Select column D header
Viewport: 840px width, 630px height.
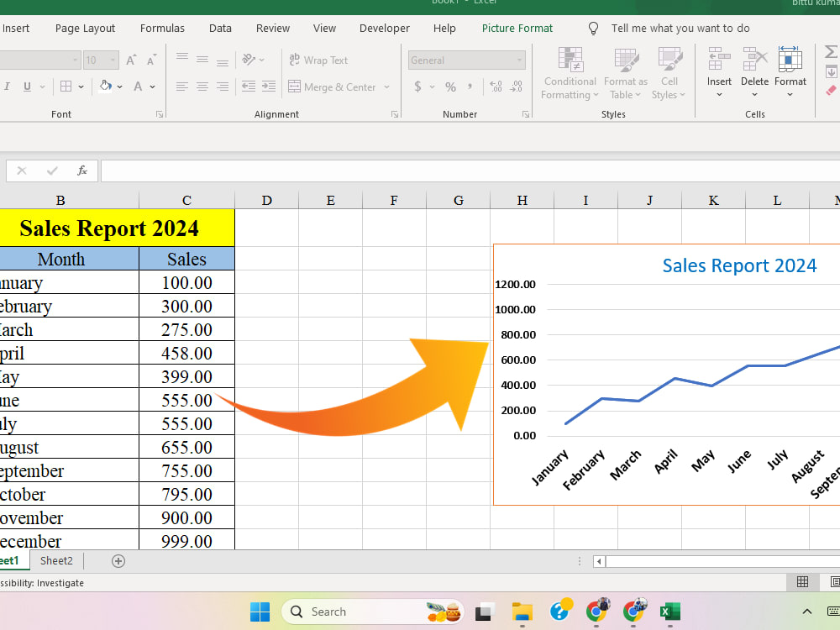[266, 201]
